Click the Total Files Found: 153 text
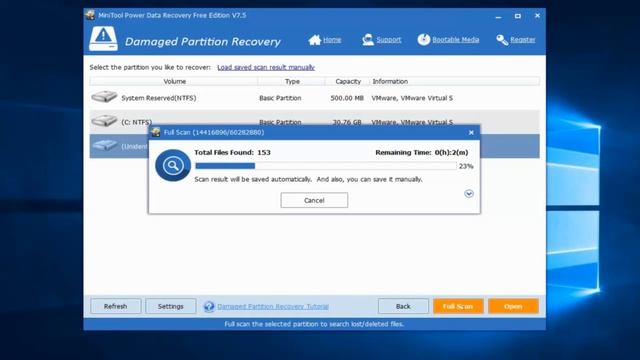The width and height of the screenshot is (640, 360). coord(232,152)
